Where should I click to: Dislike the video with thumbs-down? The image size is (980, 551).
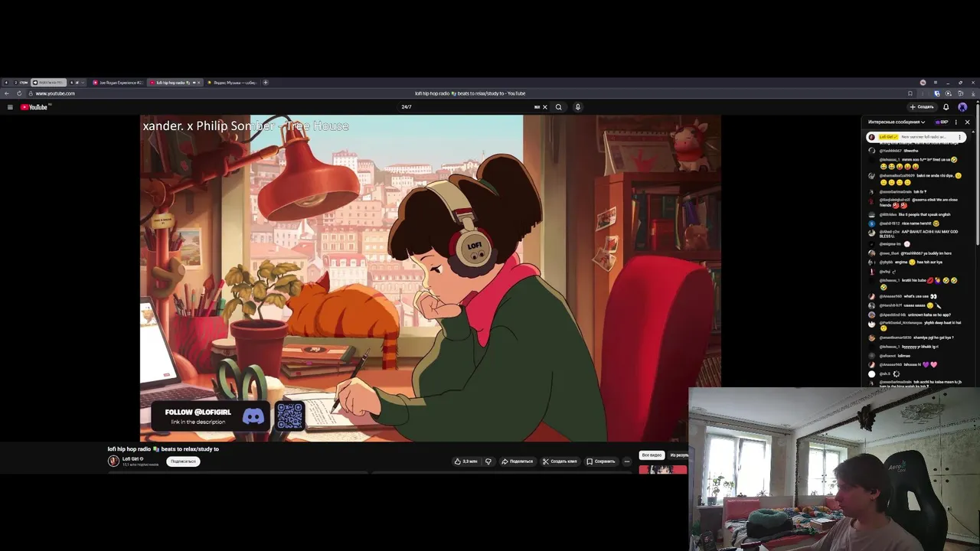pos(488,461)
